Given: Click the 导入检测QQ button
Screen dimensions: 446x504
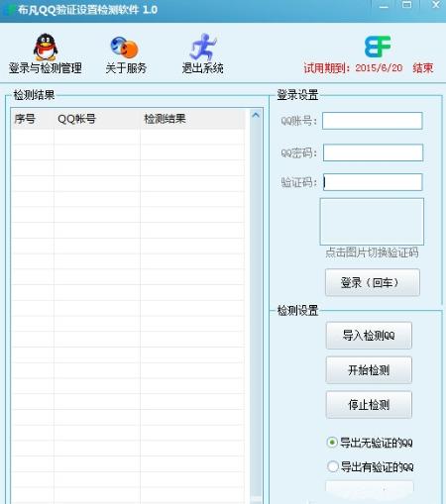Looking at the screenshot, I should click(x=369, y=336).
